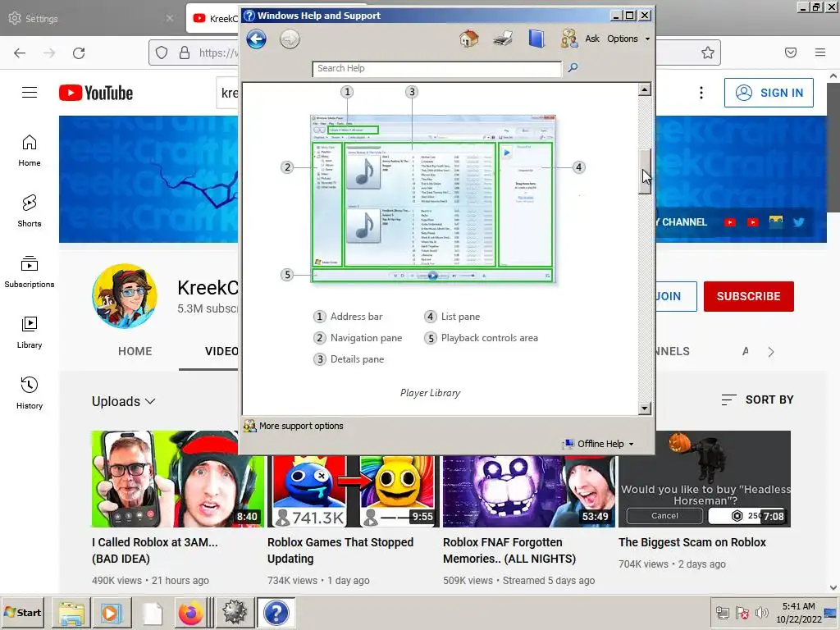Click the KreekCraft channel avatar
The width and height of the screenshot is (840, 630).
click(x=125, y=295)
